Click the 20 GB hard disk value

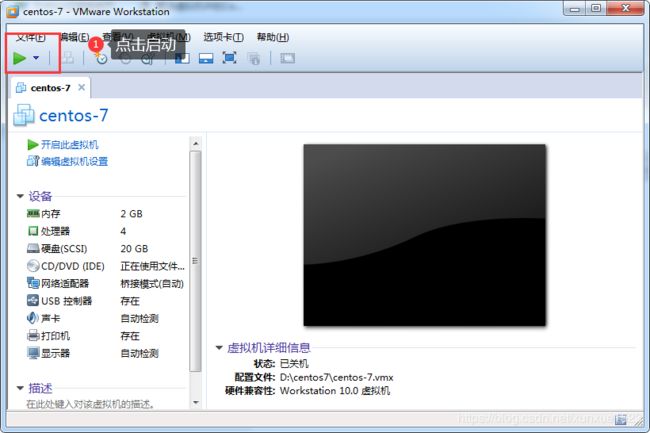134,249
